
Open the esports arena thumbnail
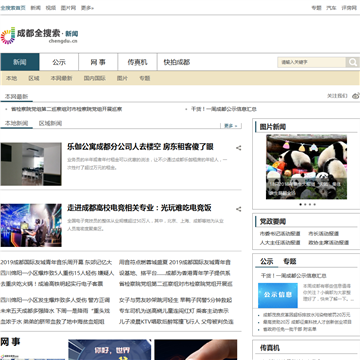31,225
